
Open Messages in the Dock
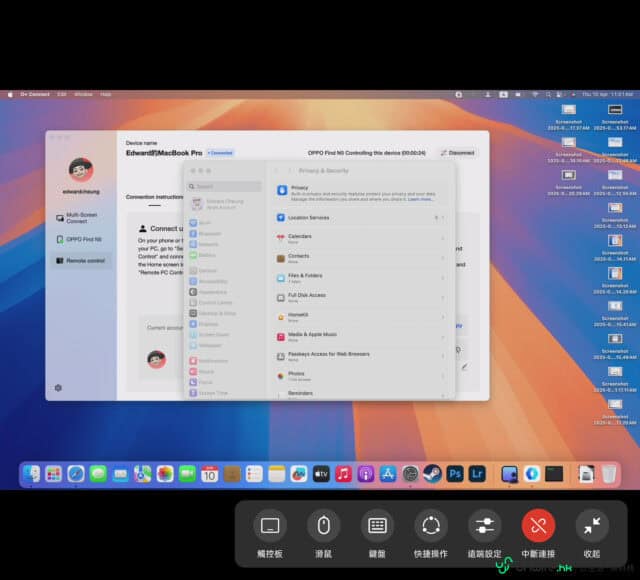click(98, 474)
